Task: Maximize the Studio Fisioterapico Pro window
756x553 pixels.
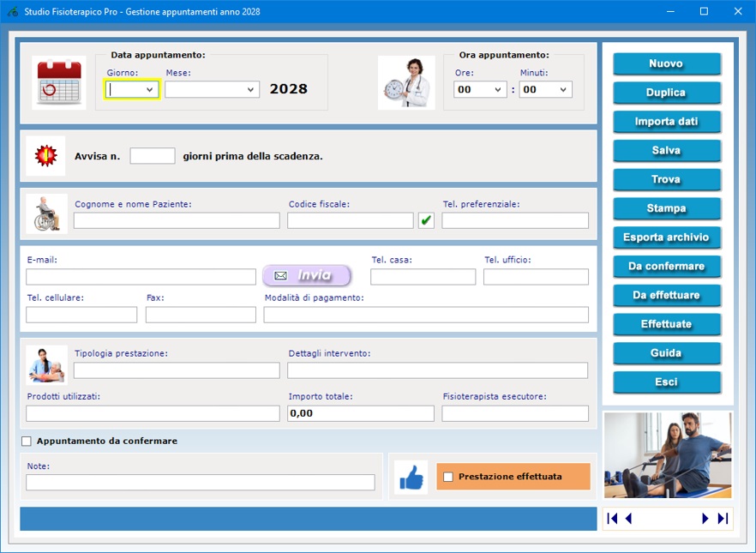Action: [x=704, y=11]
